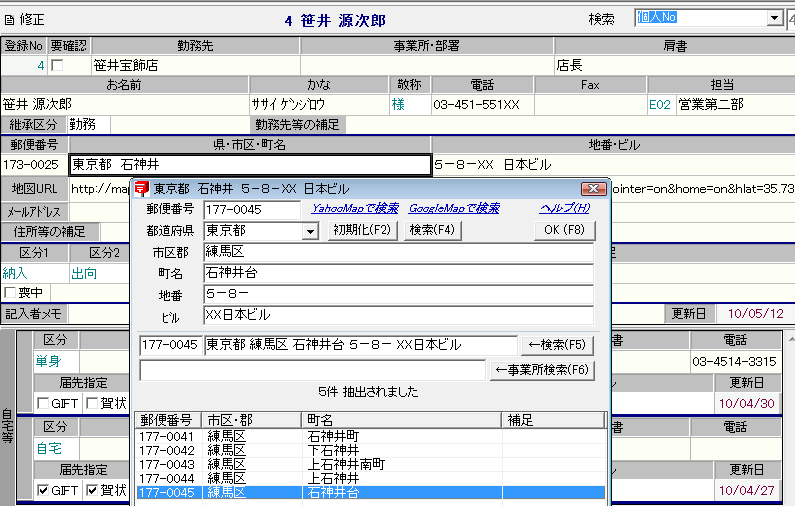Click 市区・郡 column header in results
This screenshot has height=506, width=795.
point(252,420)
